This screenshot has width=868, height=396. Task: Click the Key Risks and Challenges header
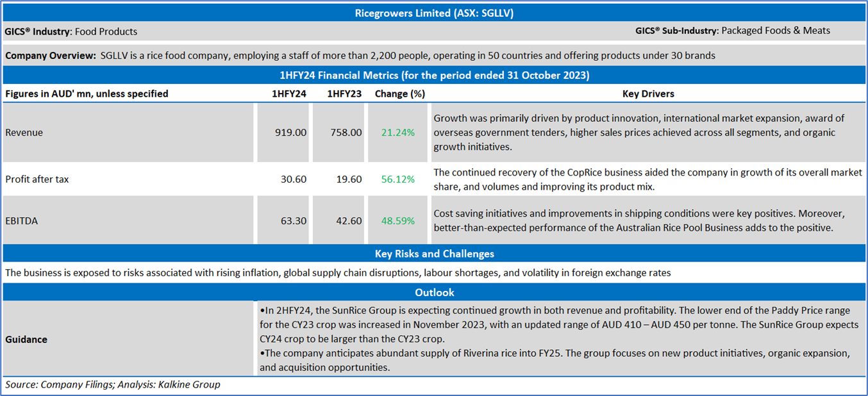point(434,254)
